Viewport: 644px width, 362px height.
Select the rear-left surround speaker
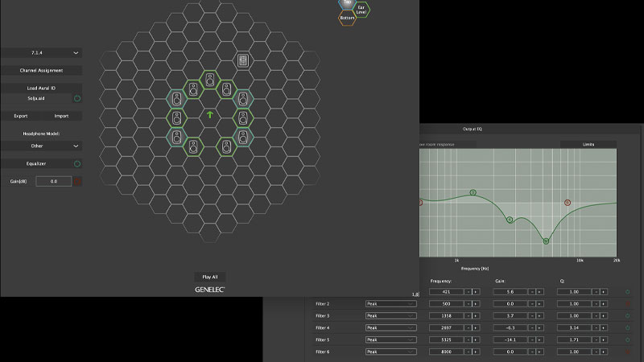(x=193, y=147)
